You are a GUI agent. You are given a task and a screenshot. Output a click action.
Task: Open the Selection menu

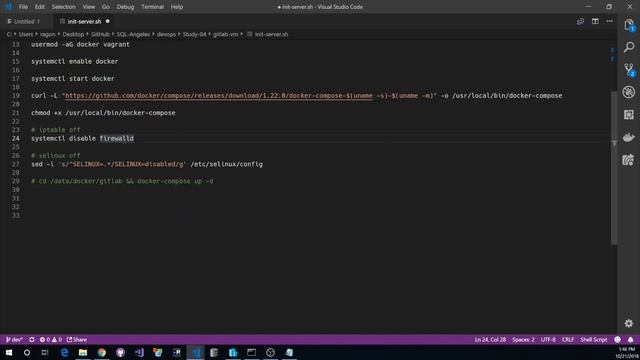(63, 7)
